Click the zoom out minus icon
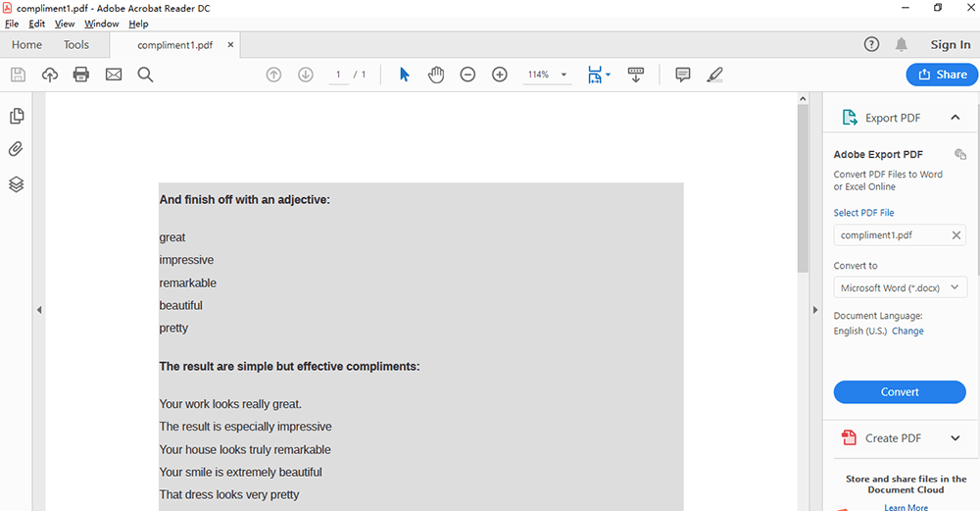Screen dimensions: 980x511 pos(467,75)
